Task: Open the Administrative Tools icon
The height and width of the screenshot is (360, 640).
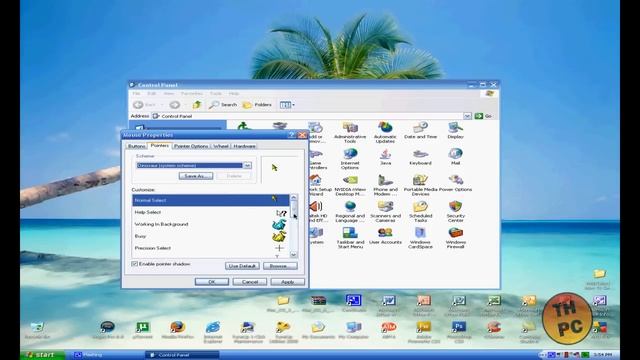Action: tap(350, 132)
